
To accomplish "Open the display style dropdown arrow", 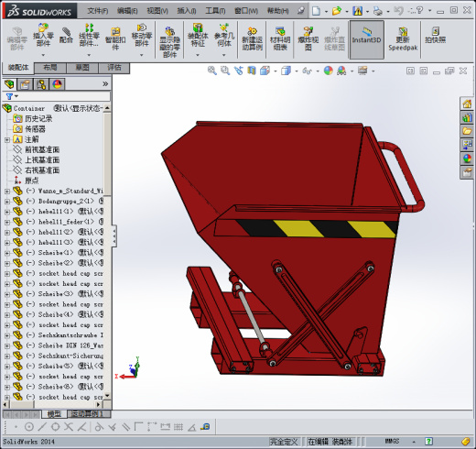I will click(x=297, y=71).
